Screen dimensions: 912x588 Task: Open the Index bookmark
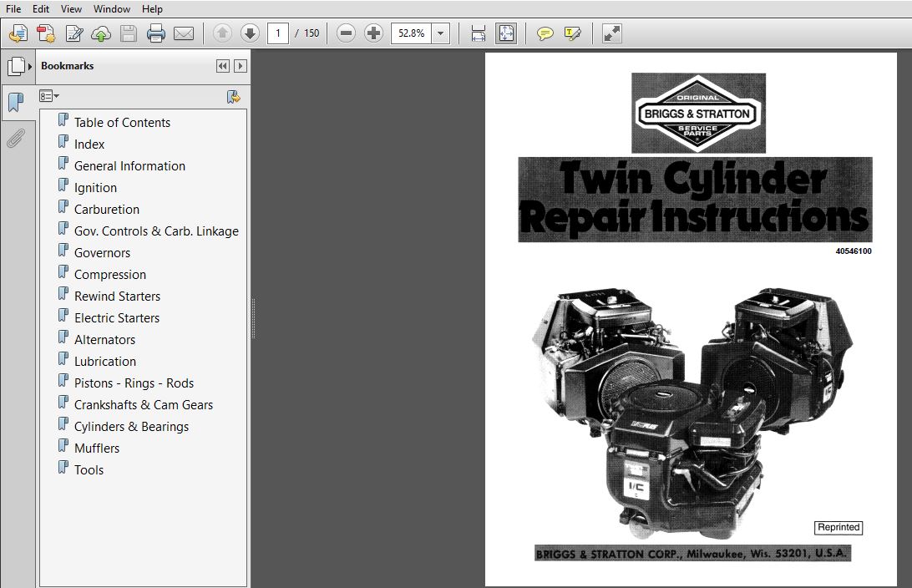(x=89, y=144)
